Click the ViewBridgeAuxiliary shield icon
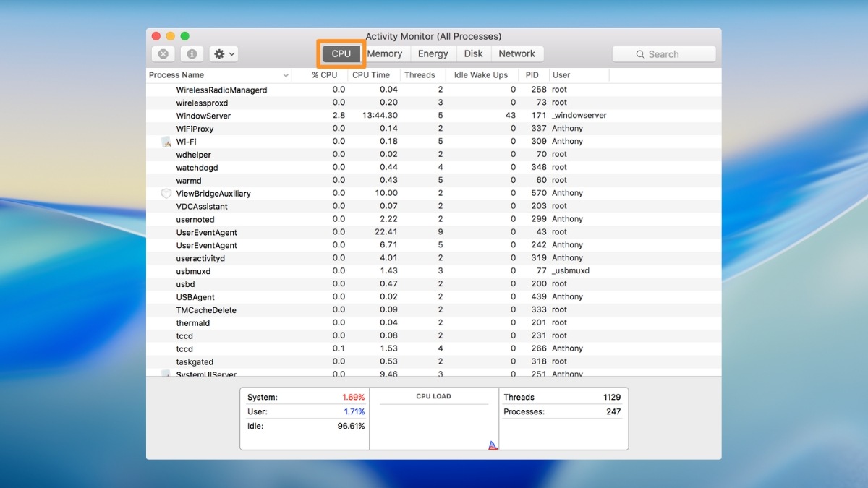 click(x=166, y=194)
